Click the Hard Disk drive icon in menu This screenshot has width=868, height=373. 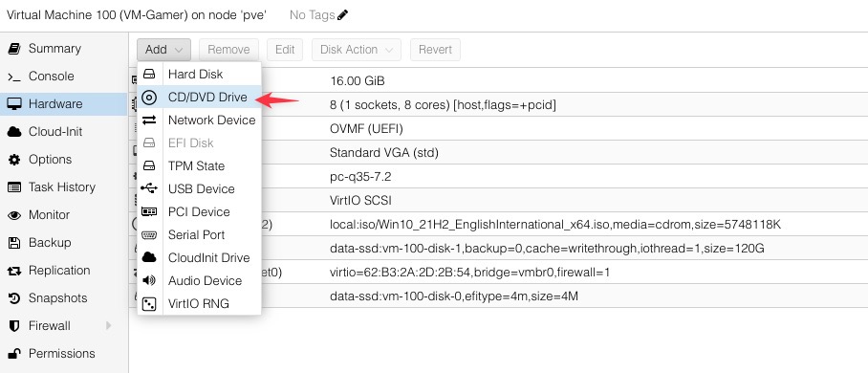click(x=149, y=75)
